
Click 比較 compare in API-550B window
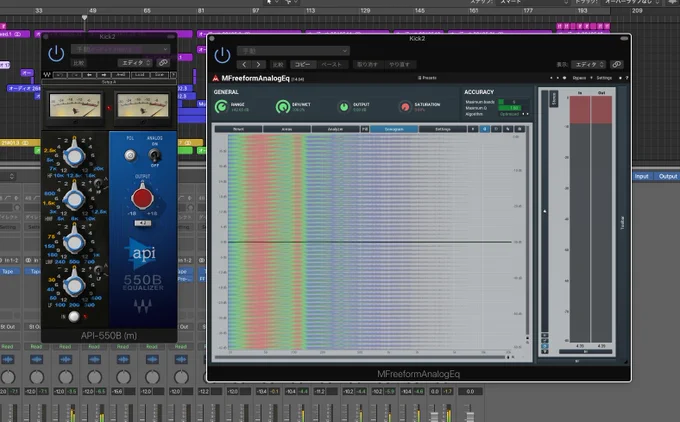coord(78,63)
